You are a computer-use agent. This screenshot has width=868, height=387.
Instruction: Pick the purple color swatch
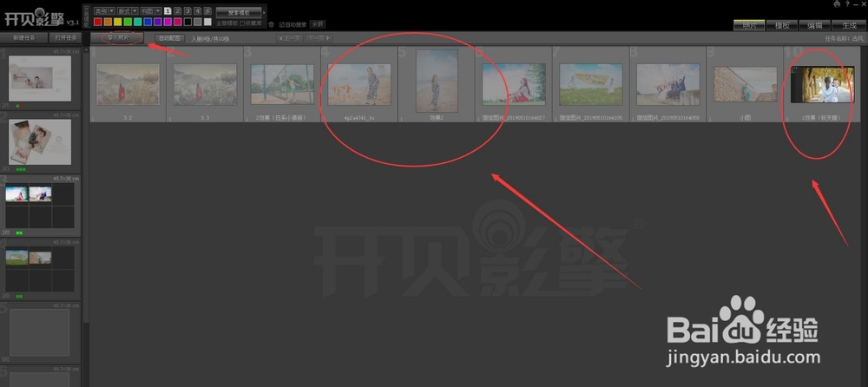[x=158, y=23]
